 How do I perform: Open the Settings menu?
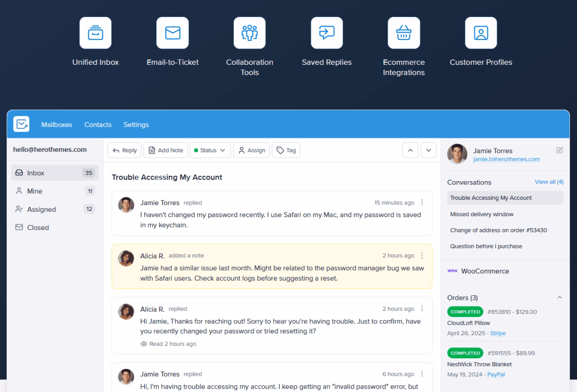click(x=136, y=124)
